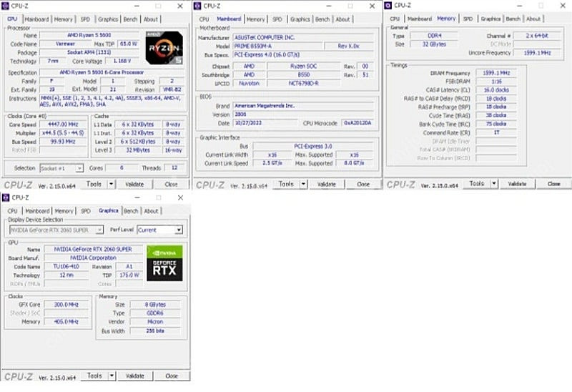
Task: Click the GFX Core clock value 300.0 MHz
Action: tap(66, 305)
